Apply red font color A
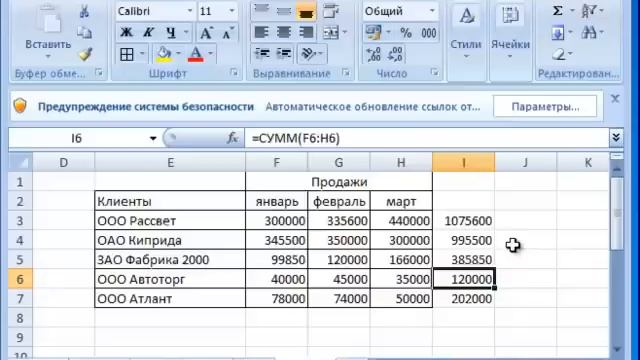 [196, 54]
